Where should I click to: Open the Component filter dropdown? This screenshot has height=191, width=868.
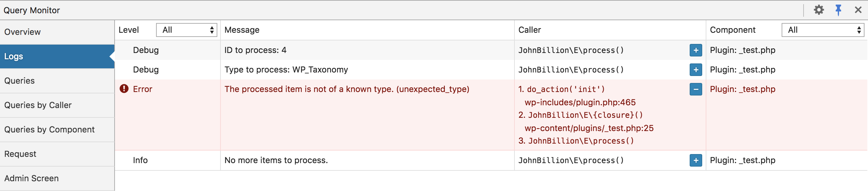tap(823, 30)
